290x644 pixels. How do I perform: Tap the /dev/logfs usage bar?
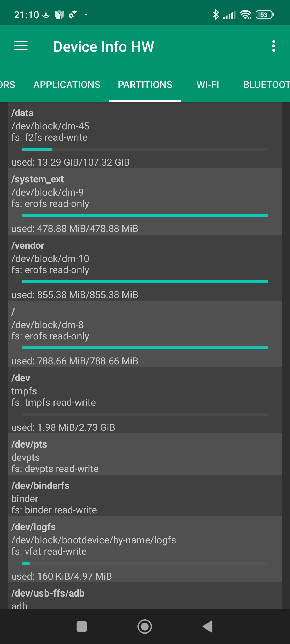pyautogui.click(x=145, y=563)
